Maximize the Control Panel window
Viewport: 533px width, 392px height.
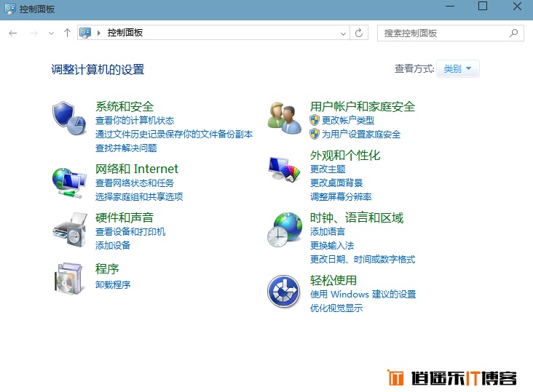[x=483, y=6]
